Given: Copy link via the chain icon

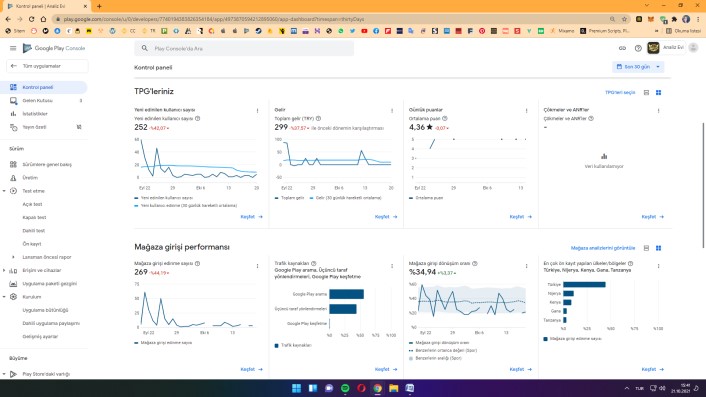Looking at the screenshot, I should (622, 48).
